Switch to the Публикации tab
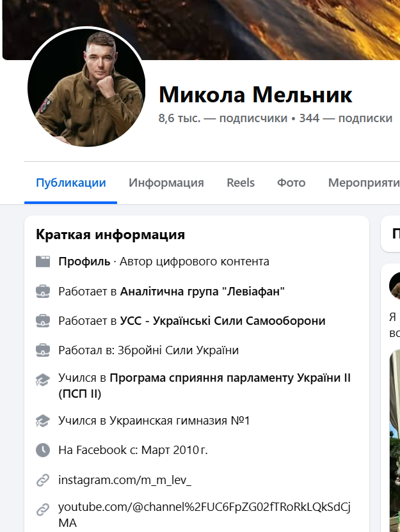 click(x=71, y=183)
